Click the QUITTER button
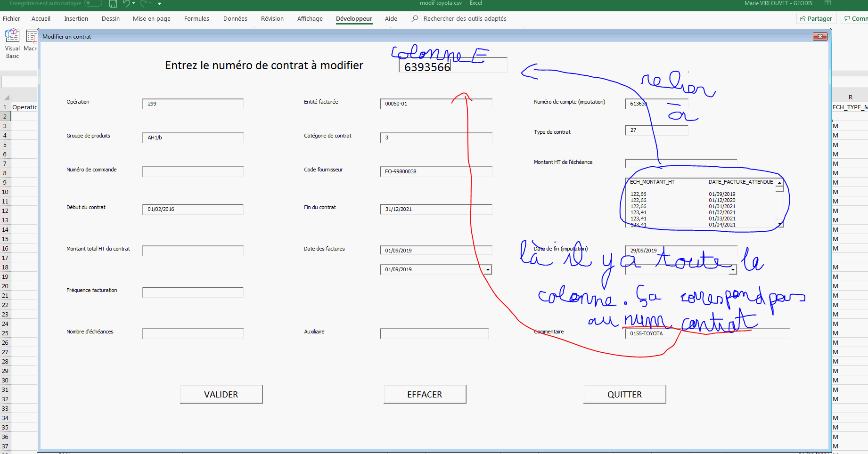 (624, 394)
